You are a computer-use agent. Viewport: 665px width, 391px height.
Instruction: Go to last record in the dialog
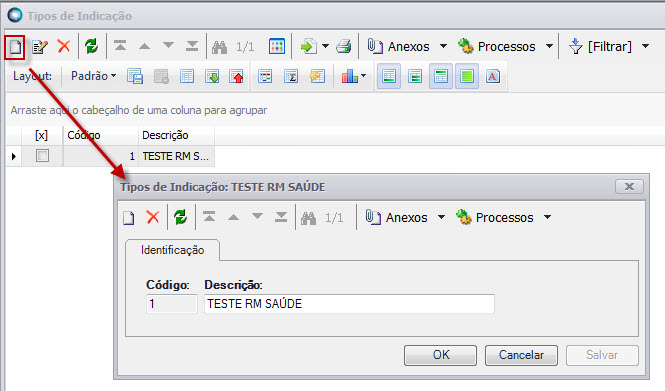281,217
